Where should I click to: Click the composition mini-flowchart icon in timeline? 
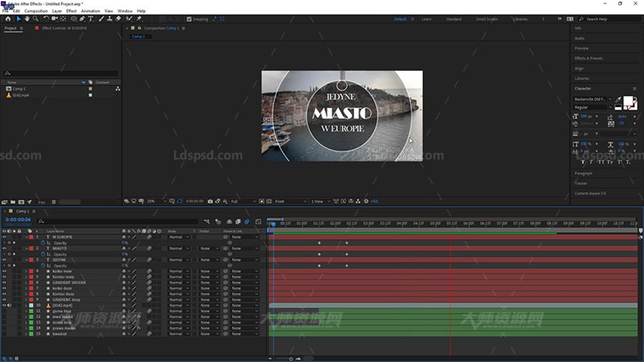[x=207, y=222]
